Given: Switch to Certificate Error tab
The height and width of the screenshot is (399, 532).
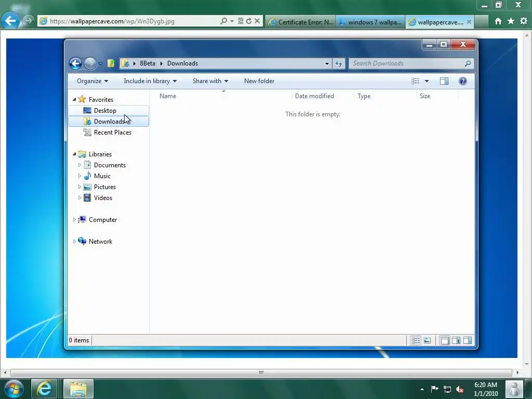Looking at the screenshot, I should [x=301, y=22].
